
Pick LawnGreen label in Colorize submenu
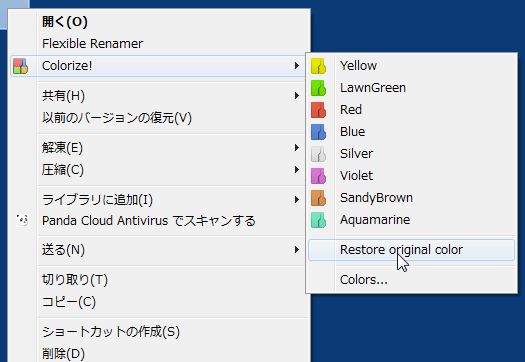click(373, 88)
